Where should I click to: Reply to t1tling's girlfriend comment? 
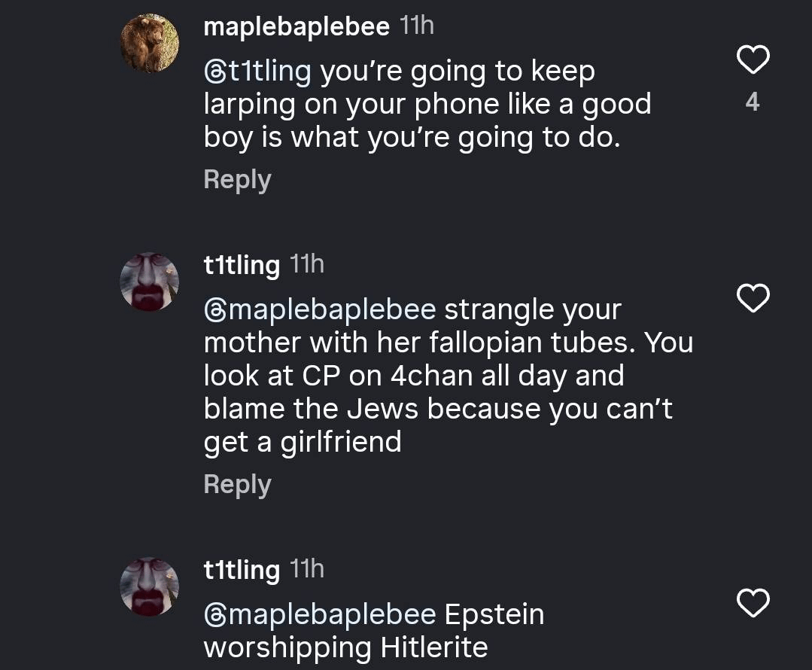237,484
